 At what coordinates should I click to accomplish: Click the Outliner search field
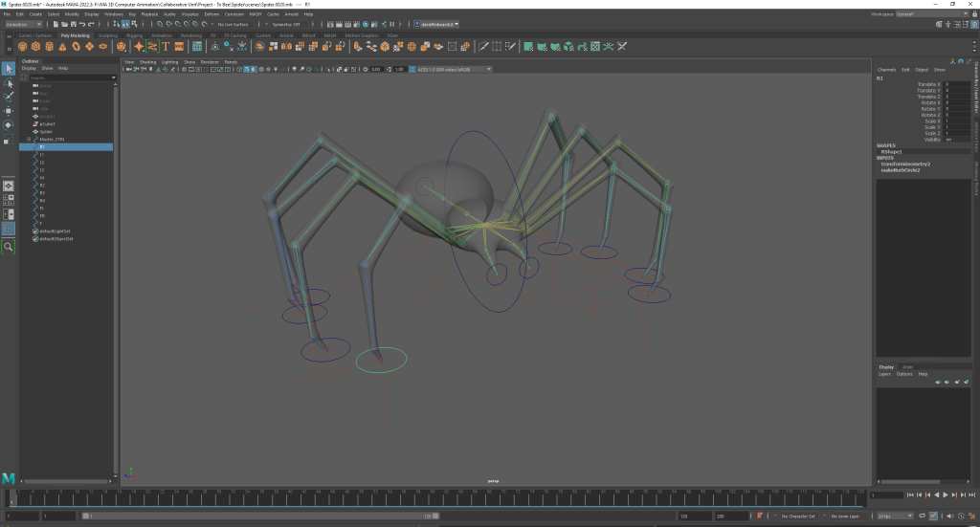pos(69,78)
